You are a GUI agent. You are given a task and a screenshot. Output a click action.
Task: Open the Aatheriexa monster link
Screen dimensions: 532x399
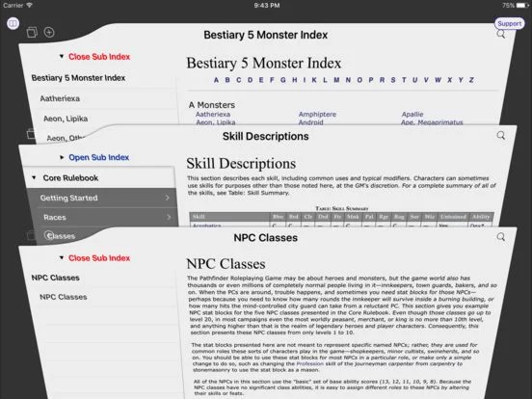tap(213, 115)
